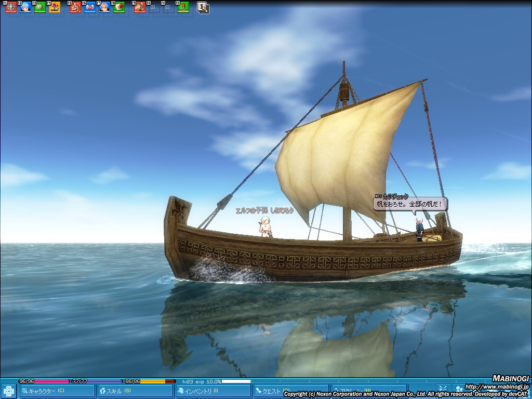Click the blue MP bar 77/77

coord(97,381)
